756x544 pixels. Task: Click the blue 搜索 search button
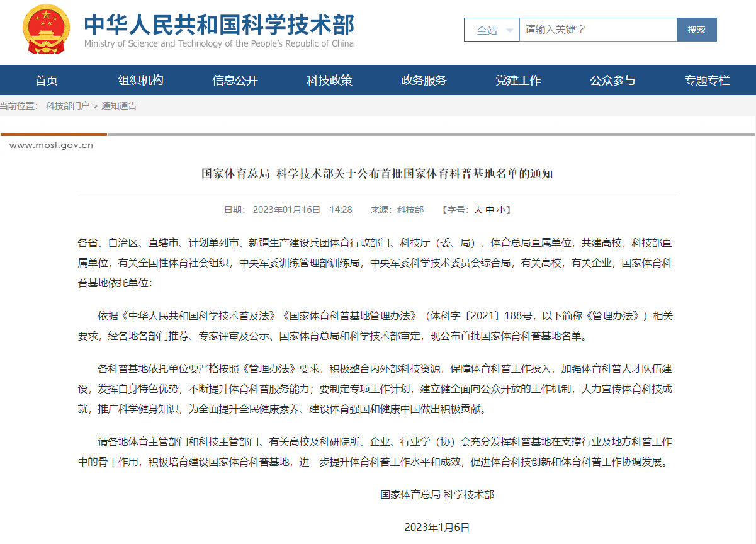click(696, 29)
